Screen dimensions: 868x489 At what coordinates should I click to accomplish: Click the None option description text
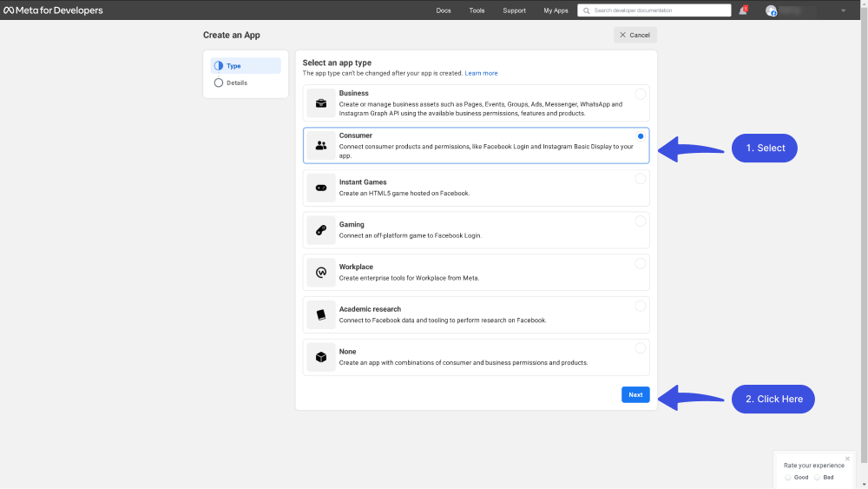pyautogui.click(x=464, y=363)
